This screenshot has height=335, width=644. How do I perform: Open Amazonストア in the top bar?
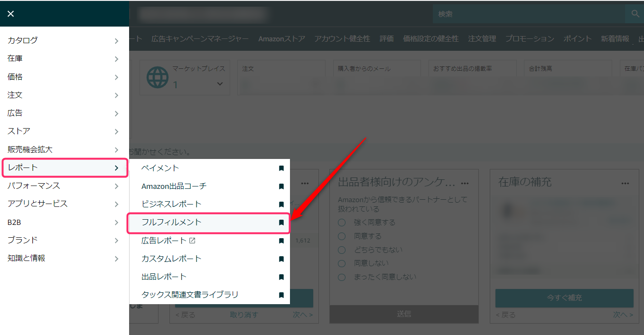point(281,39)
